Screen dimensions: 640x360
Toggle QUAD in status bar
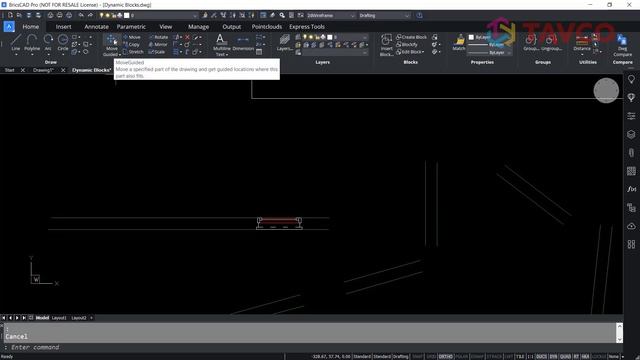click(565, 357)
